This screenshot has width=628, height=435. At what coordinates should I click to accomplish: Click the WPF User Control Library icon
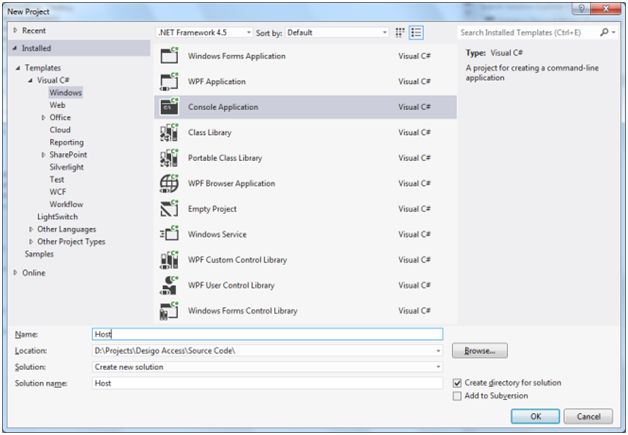click(169, 285)
